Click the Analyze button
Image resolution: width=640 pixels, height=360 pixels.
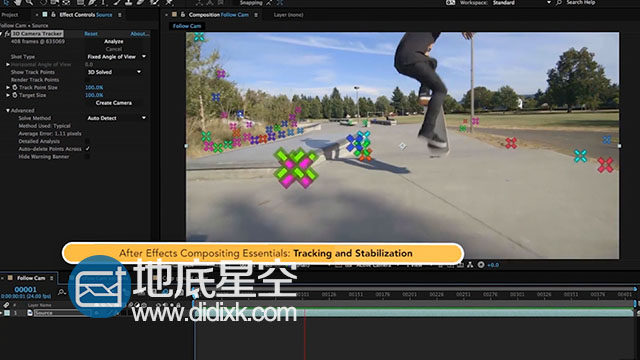(113, 41)
